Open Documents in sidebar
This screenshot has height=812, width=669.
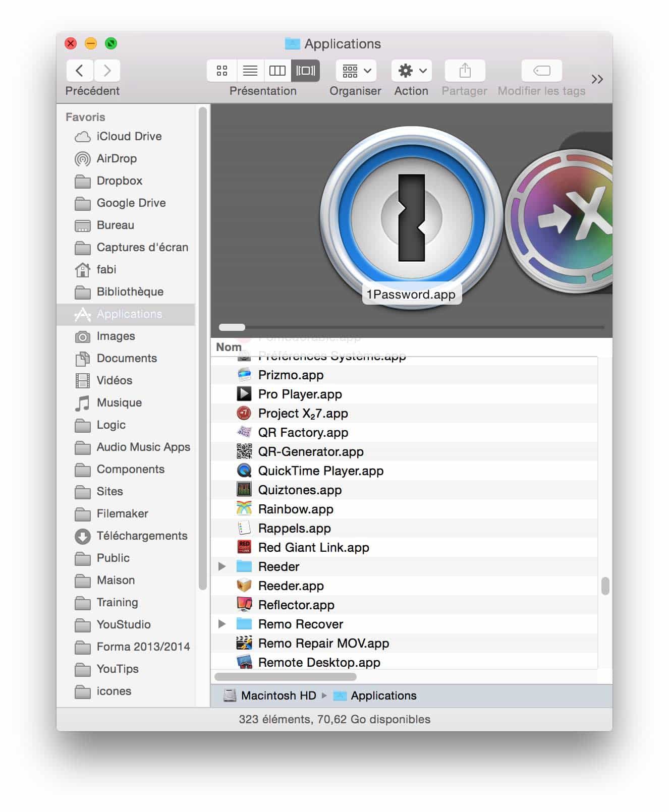pos(126,358)
